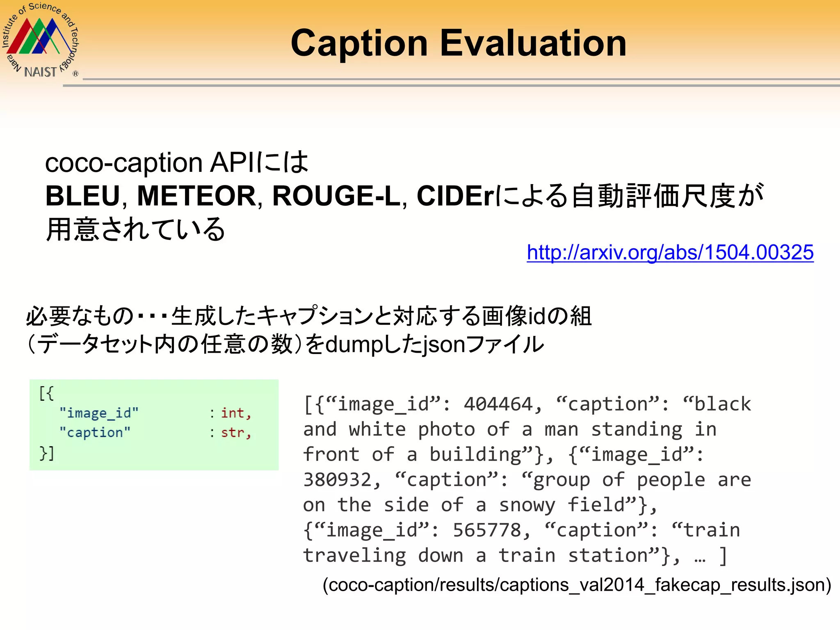Click the image id 565778
This screenshot has width=840, height=630.
pyautogui.click(x=487, y=530)
